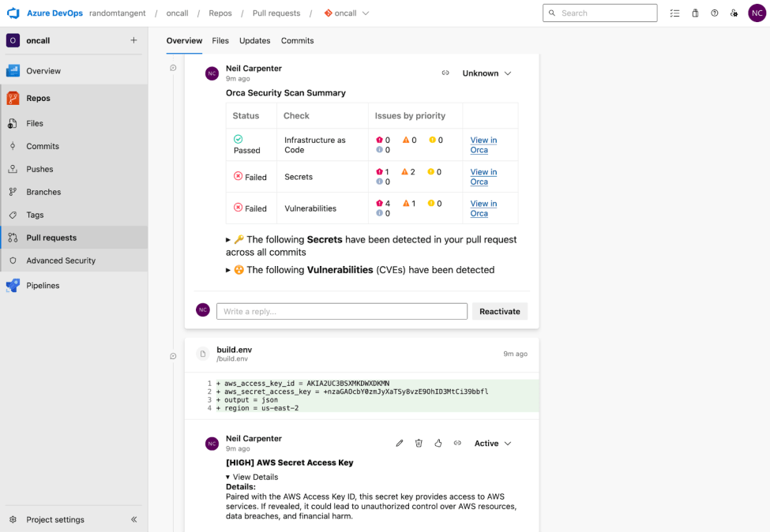Click the Passed check status icon

[x=239, y=140]
